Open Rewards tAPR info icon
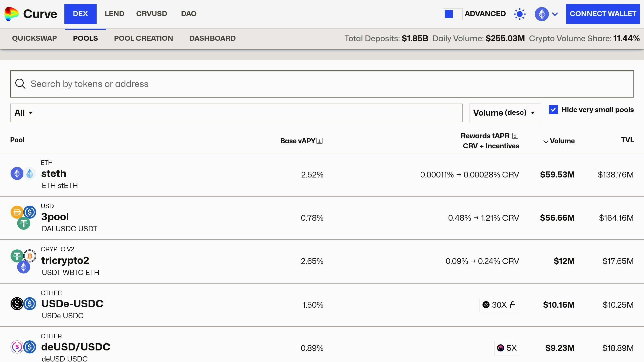The height and width of the screenshot is (362, 644). pos(515,136)
